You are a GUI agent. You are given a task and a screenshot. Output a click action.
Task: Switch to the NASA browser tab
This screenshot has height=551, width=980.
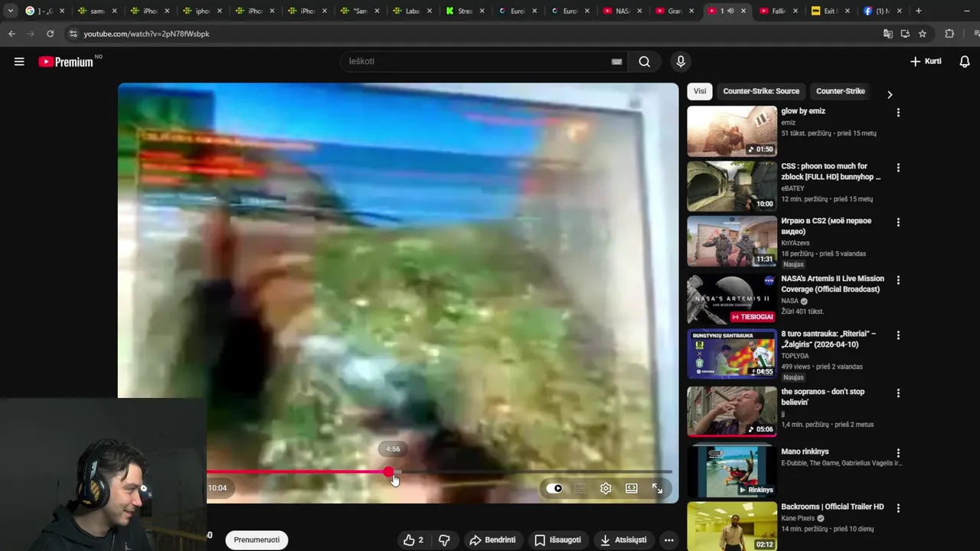coord(622,11)
